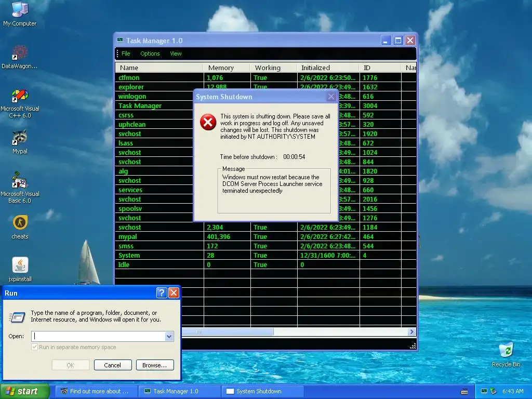
Task: Sort by the ID column header
Action: [x=380, y=68]
